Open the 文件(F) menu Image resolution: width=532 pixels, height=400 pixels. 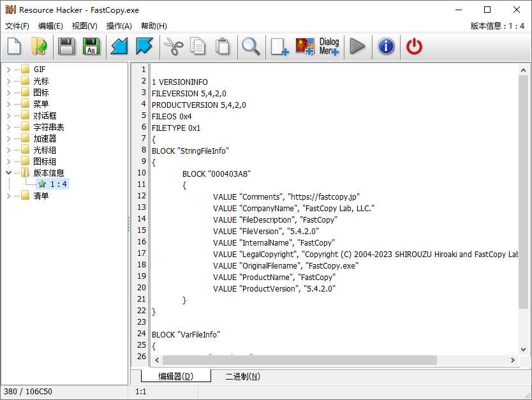(x=17, y=26)
